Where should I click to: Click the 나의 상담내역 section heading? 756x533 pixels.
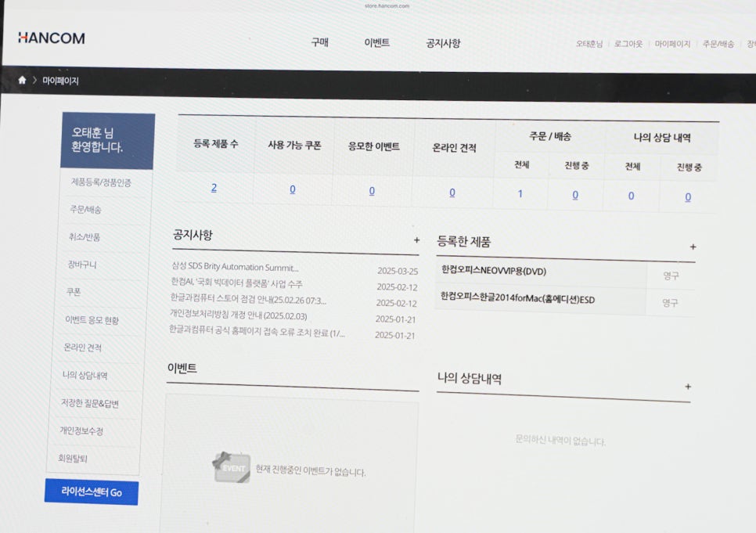pos(469,378)
